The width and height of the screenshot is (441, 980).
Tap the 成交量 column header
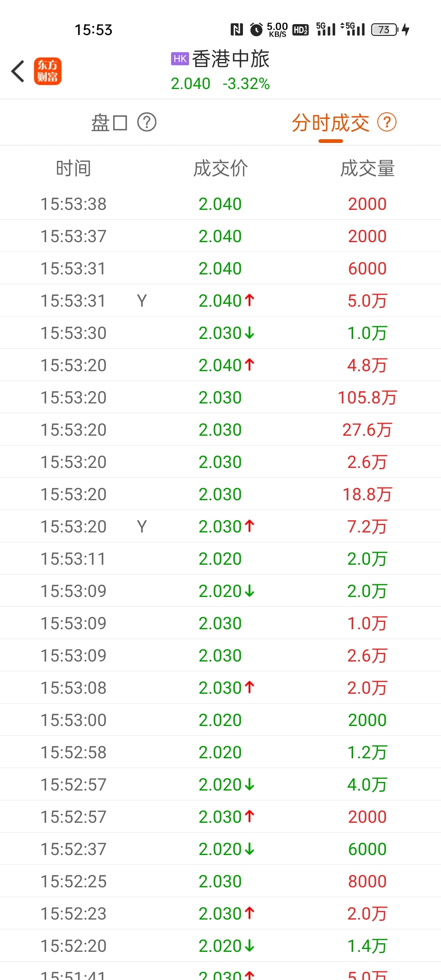pos(367,169)
